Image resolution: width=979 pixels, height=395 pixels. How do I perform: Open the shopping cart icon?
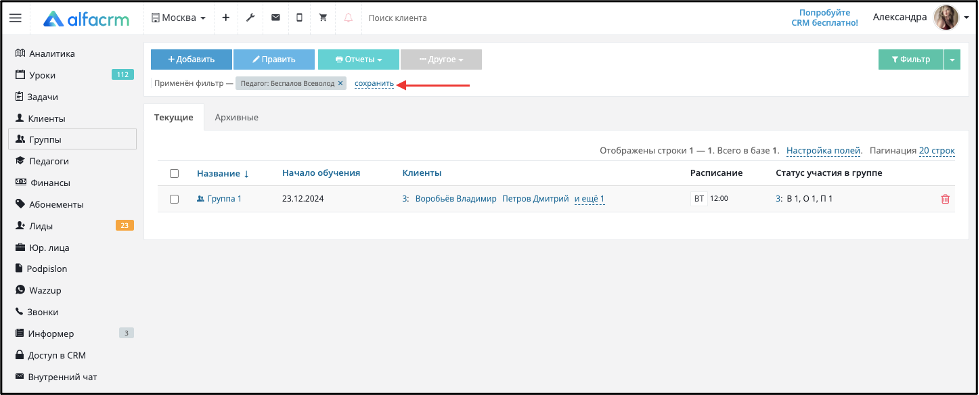(323, 18)
